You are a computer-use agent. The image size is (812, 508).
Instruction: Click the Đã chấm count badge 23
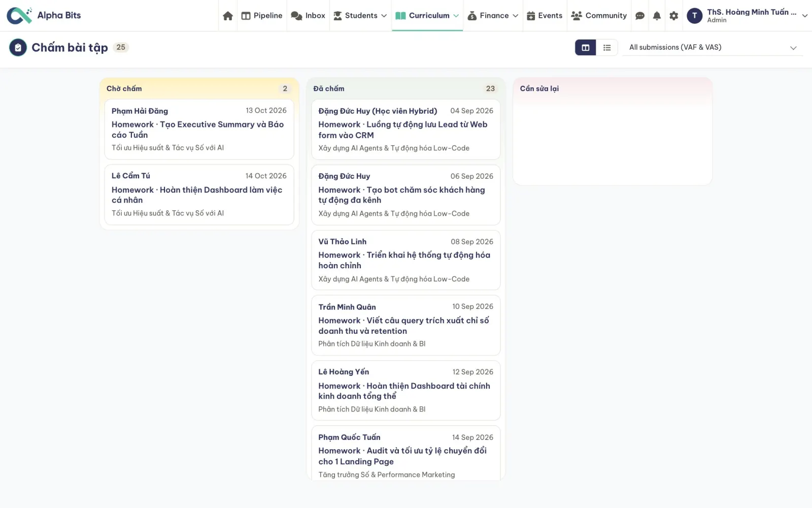490,88
